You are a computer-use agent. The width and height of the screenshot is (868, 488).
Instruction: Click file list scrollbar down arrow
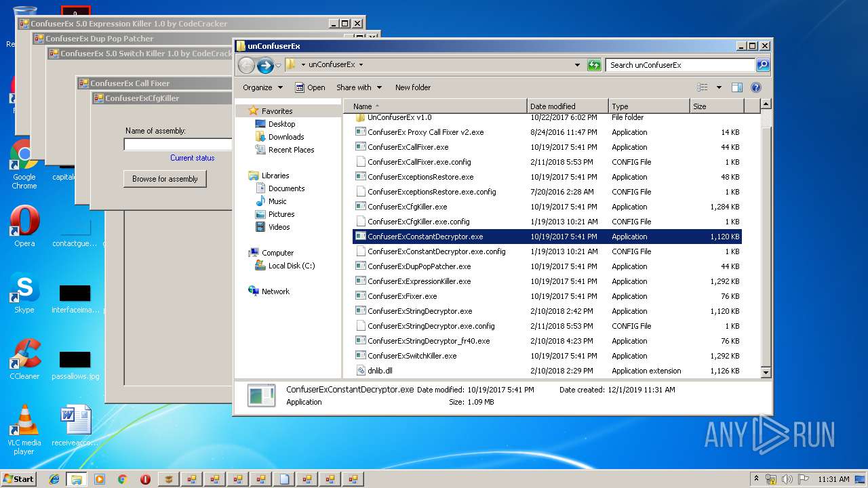766,372
